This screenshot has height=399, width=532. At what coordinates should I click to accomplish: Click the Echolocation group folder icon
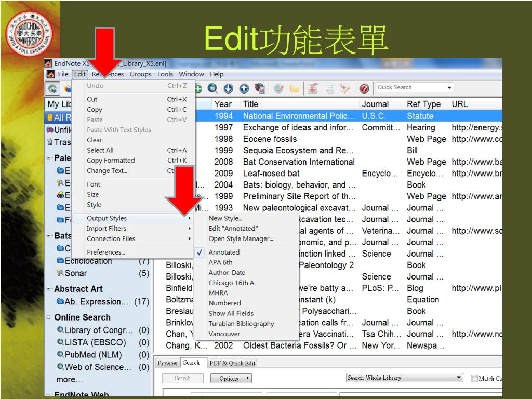coord(60,261)
